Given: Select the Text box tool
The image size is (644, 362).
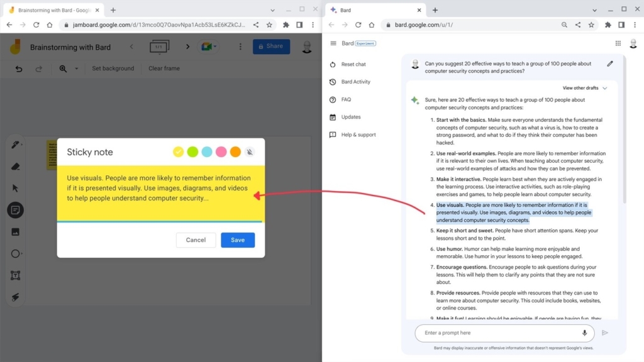Looking at the screenshot, I should tap(15, 275).
